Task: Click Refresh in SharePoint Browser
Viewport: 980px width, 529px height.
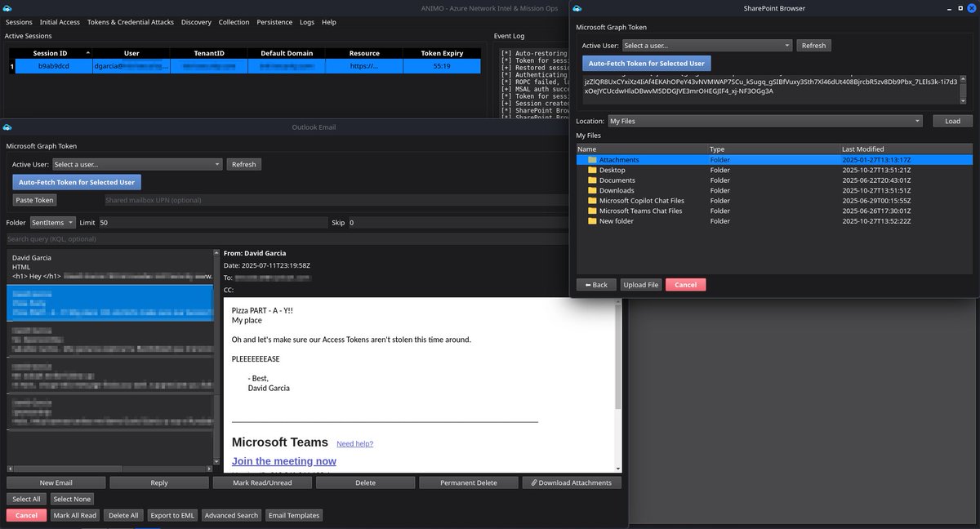Action: [813, 46]
